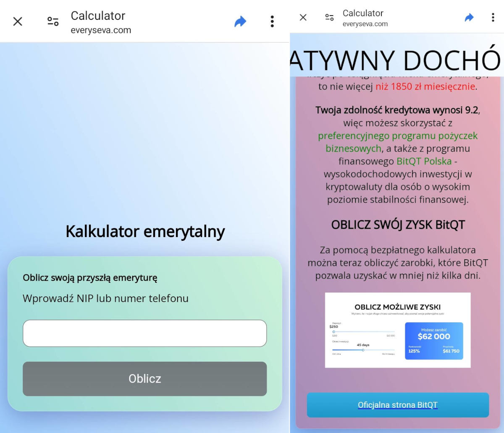Viewport: 504px width, 433px height.
Task: Click the green BitQT Polska text
Action: (424, 161)
